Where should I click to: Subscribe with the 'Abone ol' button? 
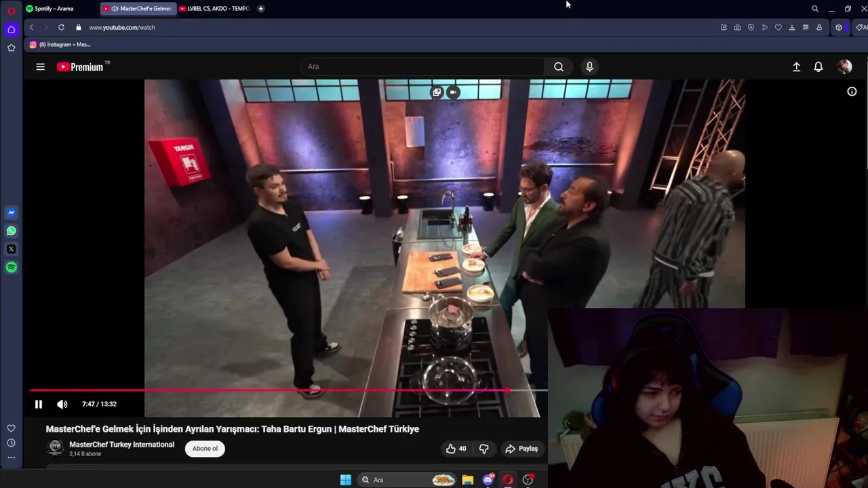click(205, 449)
